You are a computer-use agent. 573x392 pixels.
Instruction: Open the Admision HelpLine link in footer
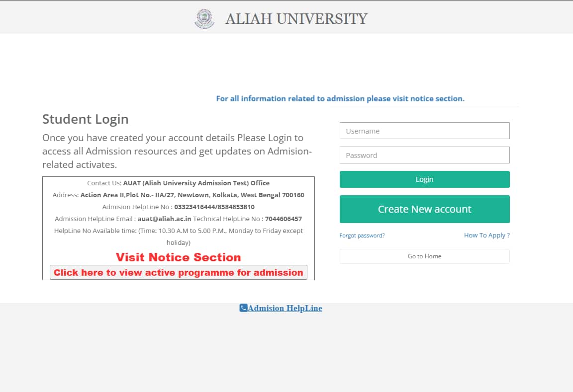(x=285, y=308)
